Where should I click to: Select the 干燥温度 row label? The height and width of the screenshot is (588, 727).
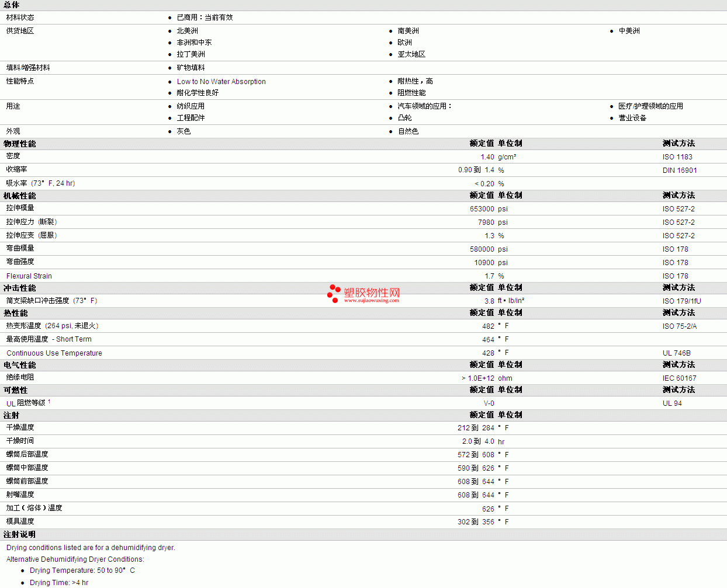(20, 428)
